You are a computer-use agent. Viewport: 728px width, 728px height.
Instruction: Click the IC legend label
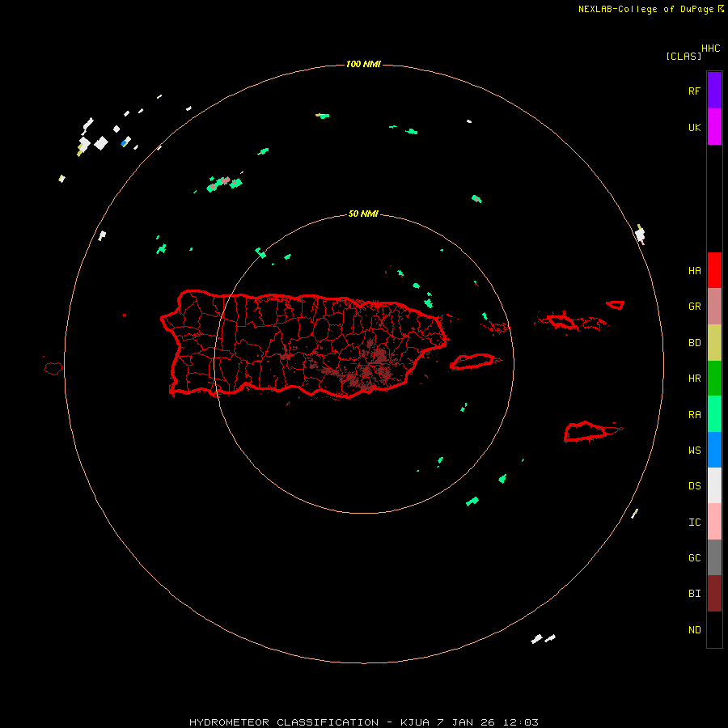[694, 523]
